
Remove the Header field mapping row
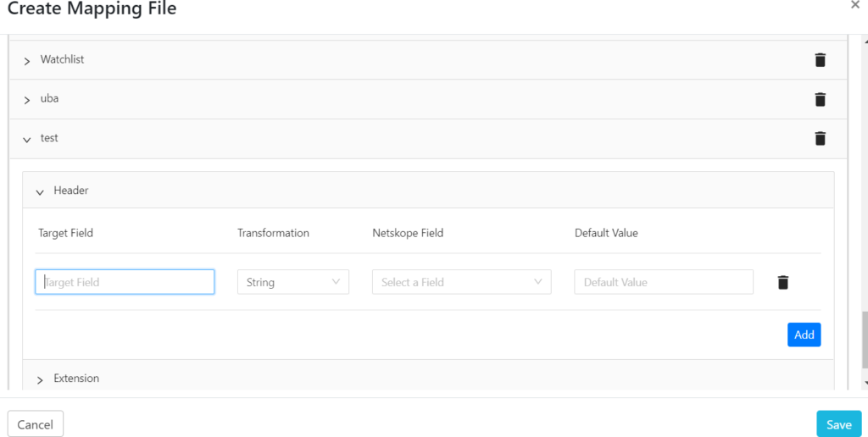click(x=782, y=282)
